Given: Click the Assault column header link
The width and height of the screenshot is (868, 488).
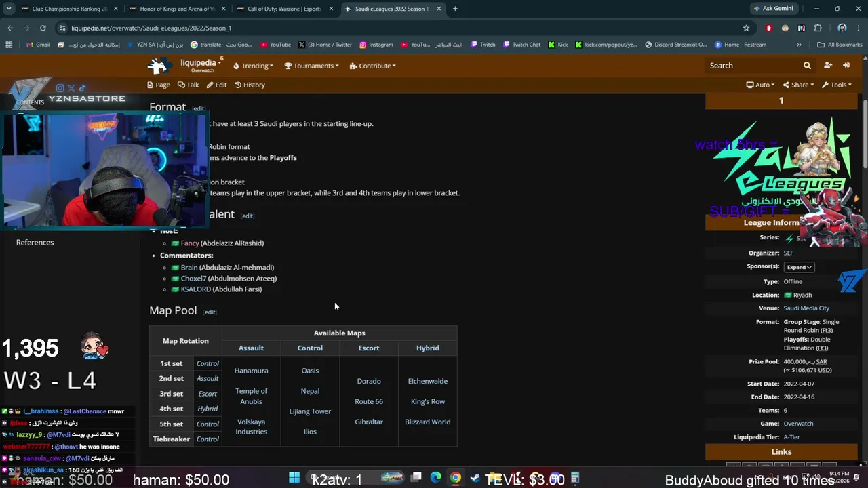Looking at the screenshot, I should [251, 348].
